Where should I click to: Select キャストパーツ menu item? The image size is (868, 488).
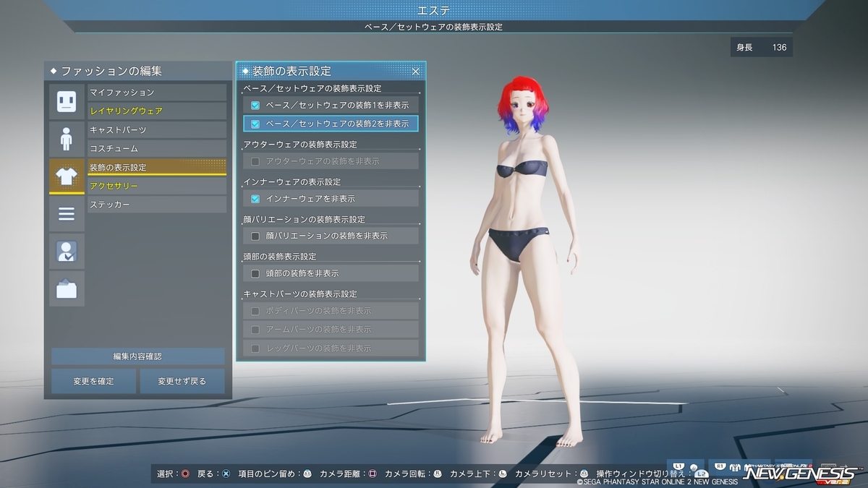tap(157, 130)
